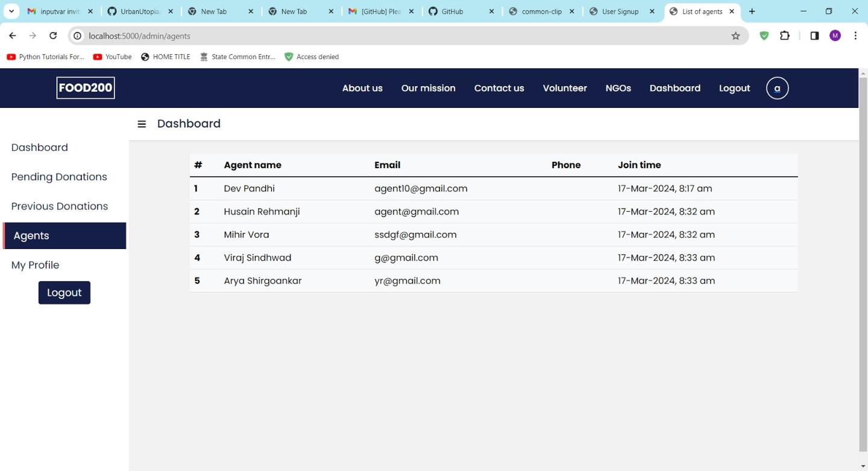View site information icon in address bar

point(78,36)
